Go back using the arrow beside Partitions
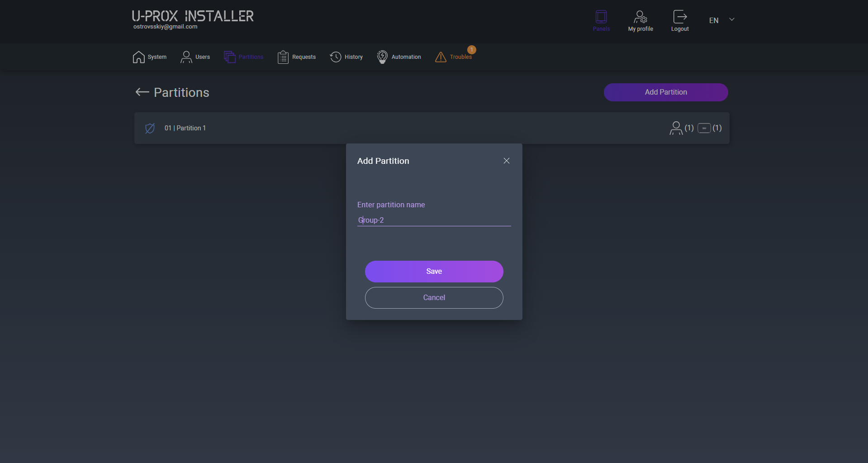Screen dimensions: 868x463 [142, 92]
